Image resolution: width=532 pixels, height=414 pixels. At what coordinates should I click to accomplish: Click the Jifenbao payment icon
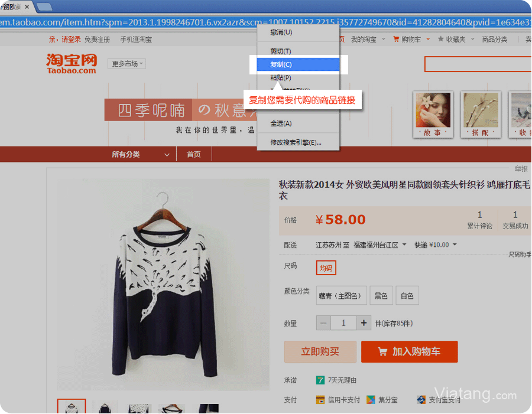371,400
